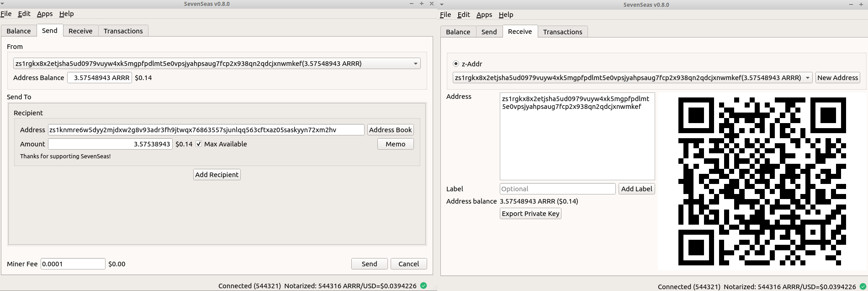
Task: Toggle the Max Available checkbox
Action: coord(199,144)
